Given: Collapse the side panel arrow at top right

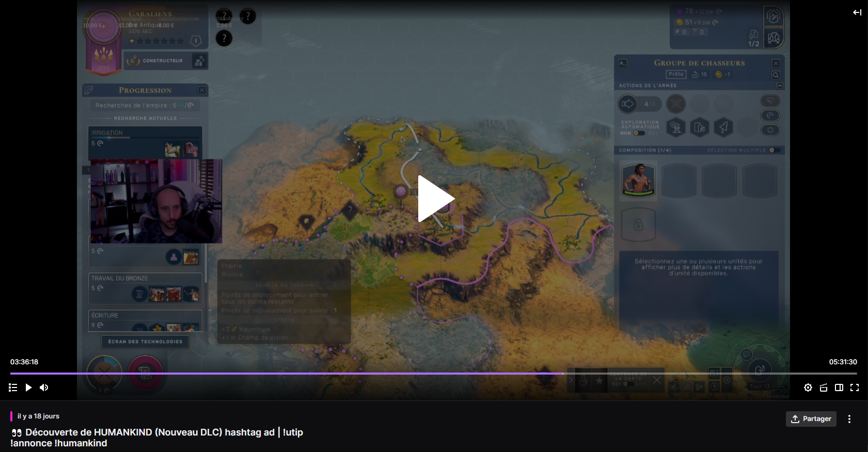Looking at the screenshot, I should pyautogui.click(x=857, y=12).
